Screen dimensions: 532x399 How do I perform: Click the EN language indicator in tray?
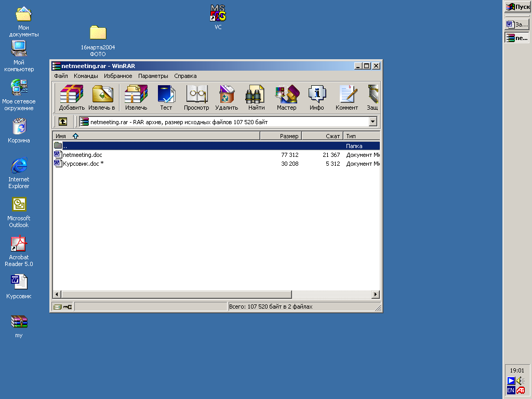[x=511, y=390]
